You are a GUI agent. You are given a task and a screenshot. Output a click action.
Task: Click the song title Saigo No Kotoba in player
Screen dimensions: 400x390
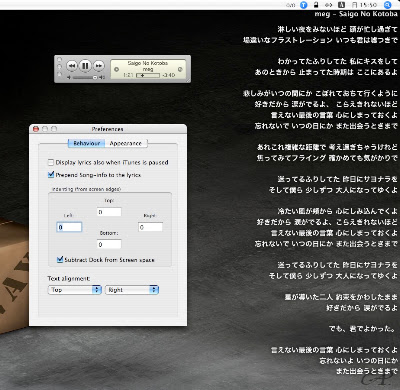[148, 63]
